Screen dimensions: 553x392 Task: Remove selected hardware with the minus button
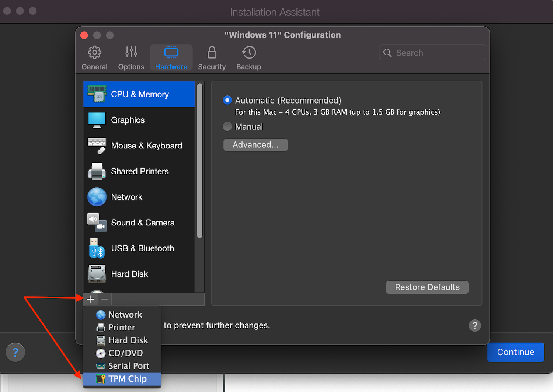pyautogui.click(x=104, y=299)
